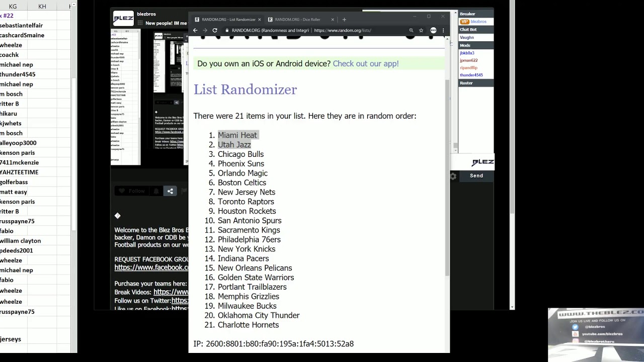644x362 pixels.
Task: Click 'San Antonio Spurs' list entry
Action: pos(250,220)
